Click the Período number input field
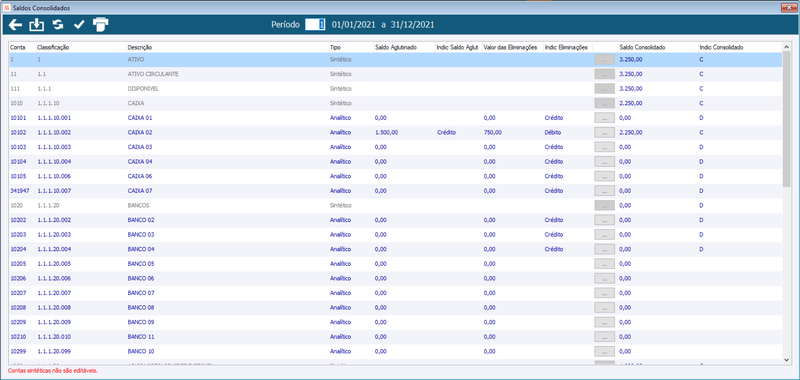This screenshot has width=800, height=380. pos(315,24)
